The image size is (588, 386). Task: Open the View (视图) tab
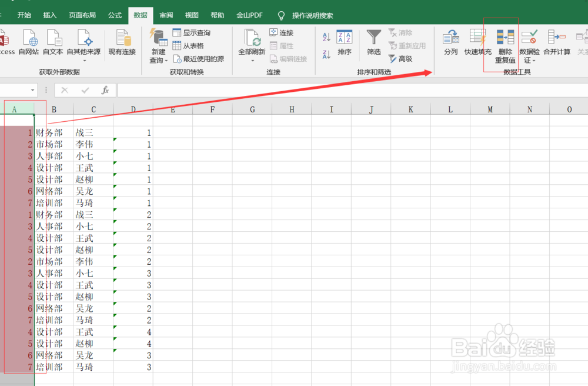tap(192, 15)
